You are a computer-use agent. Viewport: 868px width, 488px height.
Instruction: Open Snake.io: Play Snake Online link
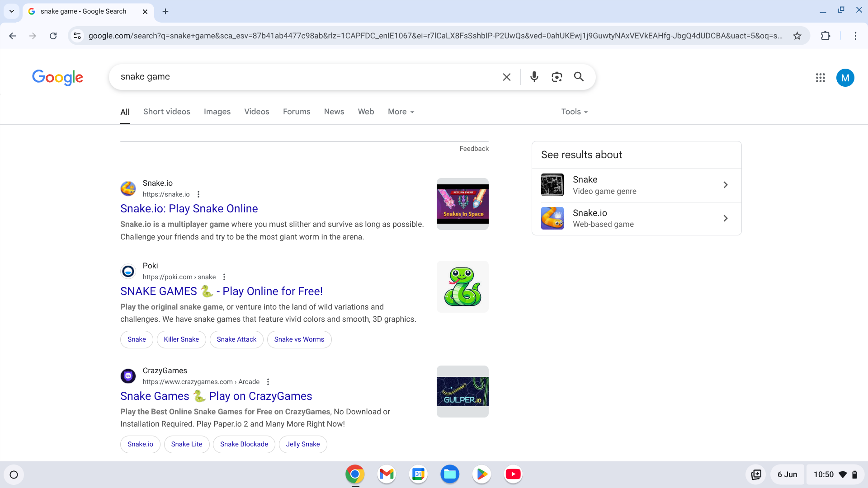coord(189,208)
